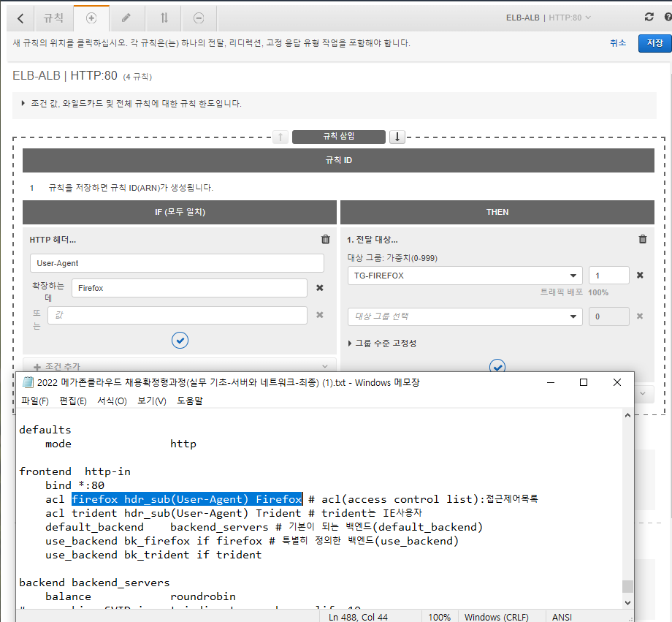Click the 저장 button

coord(654,43)
